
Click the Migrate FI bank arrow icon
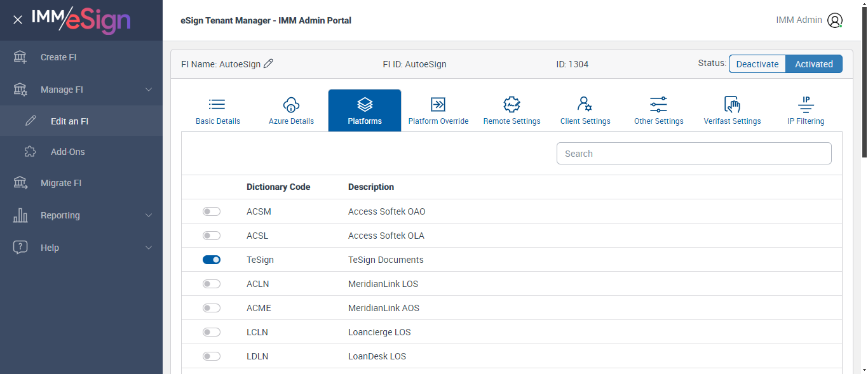click(x=20, y=183)
